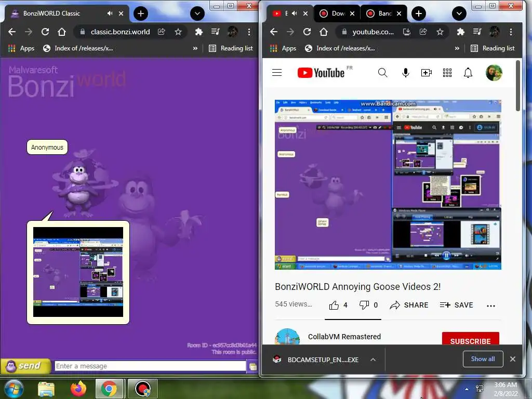Viewport: 532px width, 399px height.
Task: Mute the BonziWORLD Classic tab audio
Action: pyautogui.click(x=110, y=13)
